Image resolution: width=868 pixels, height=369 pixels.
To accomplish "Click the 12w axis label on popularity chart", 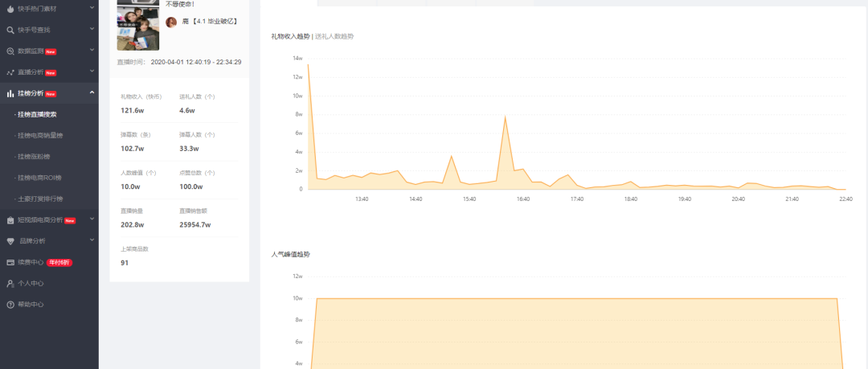I will click(x=298, y=277).
